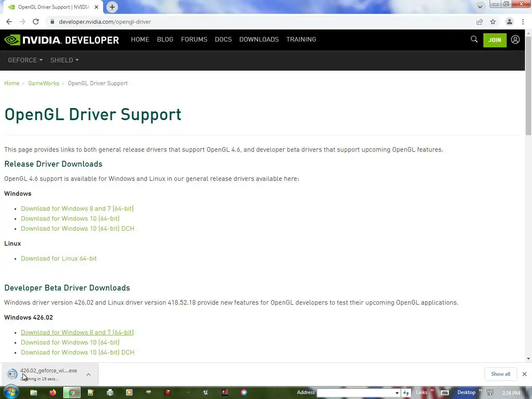The width and height of the screenshot is (532, 399).
Task: Click the green JOIN button
Action: click(x=495, y=40)
